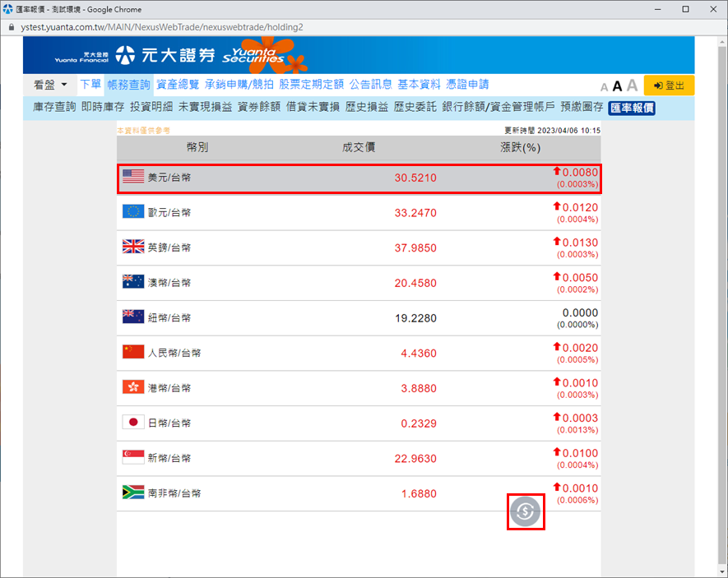Go to 歷史委託 submenu

(x=415, y=107)
